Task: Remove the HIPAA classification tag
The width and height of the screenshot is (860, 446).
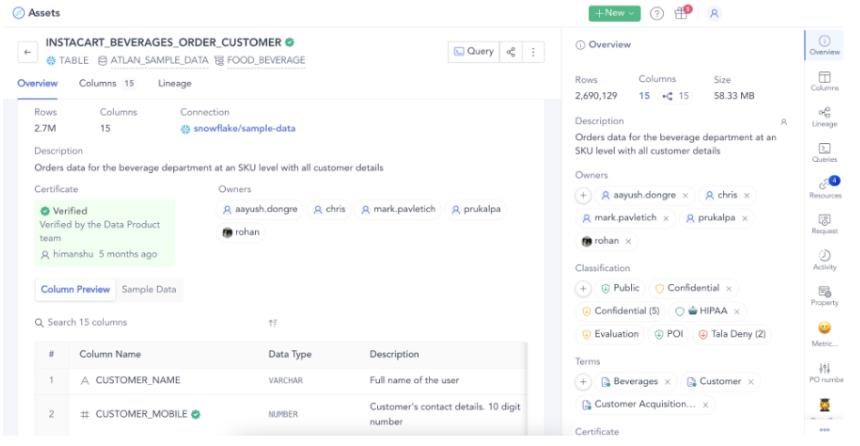Action: [737, 312]
